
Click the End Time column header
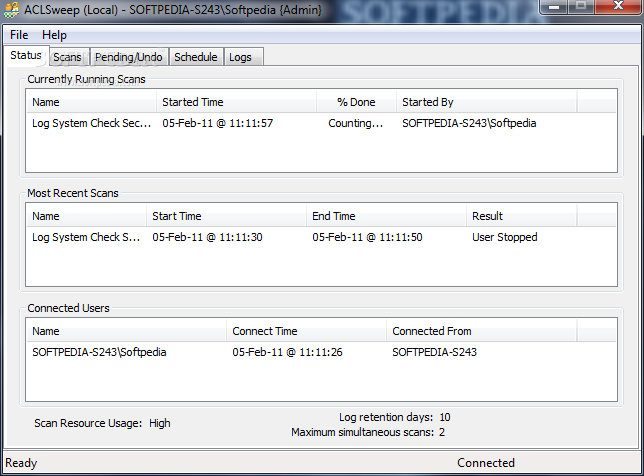click(386, 216)
